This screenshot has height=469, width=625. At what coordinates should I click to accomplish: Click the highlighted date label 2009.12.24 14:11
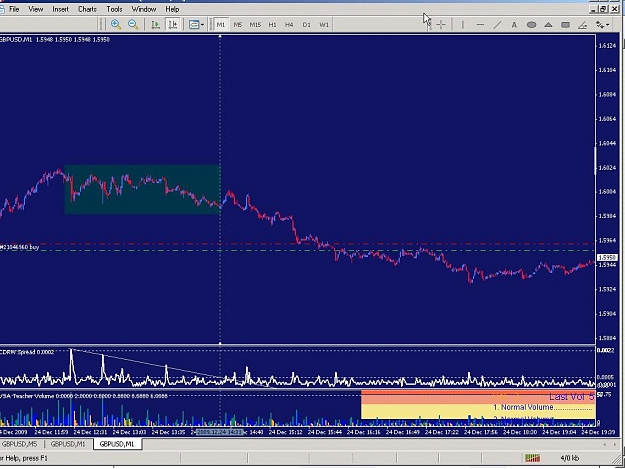219,432
